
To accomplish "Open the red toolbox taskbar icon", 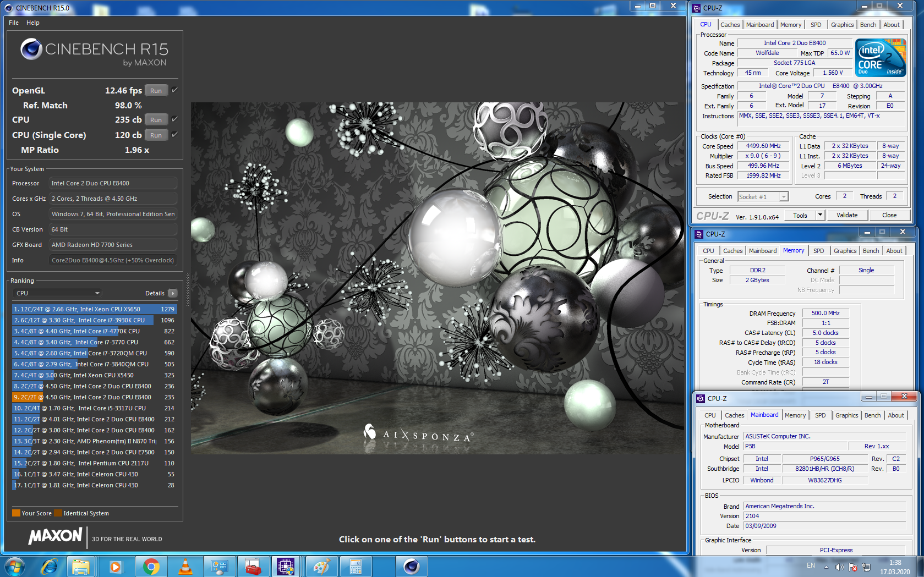I will click(253, 566).
